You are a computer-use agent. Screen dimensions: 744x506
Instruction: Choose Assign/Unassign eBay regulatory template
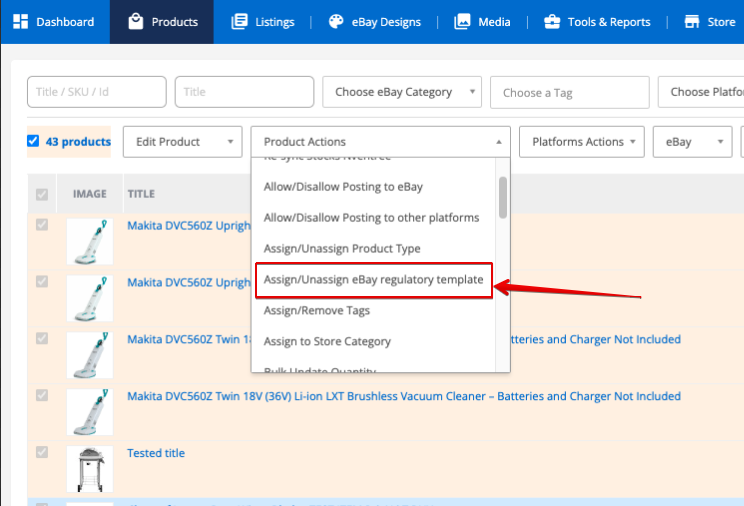373,280
